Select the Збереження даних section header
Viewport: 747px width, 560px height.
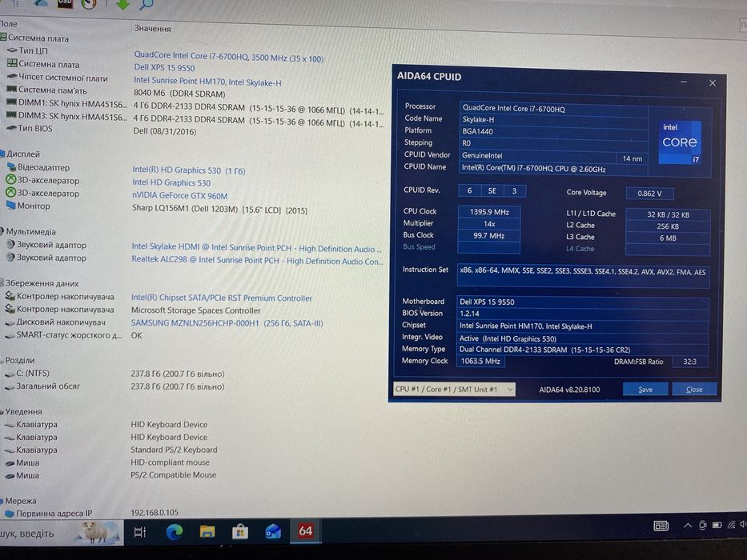click(39, 283)
